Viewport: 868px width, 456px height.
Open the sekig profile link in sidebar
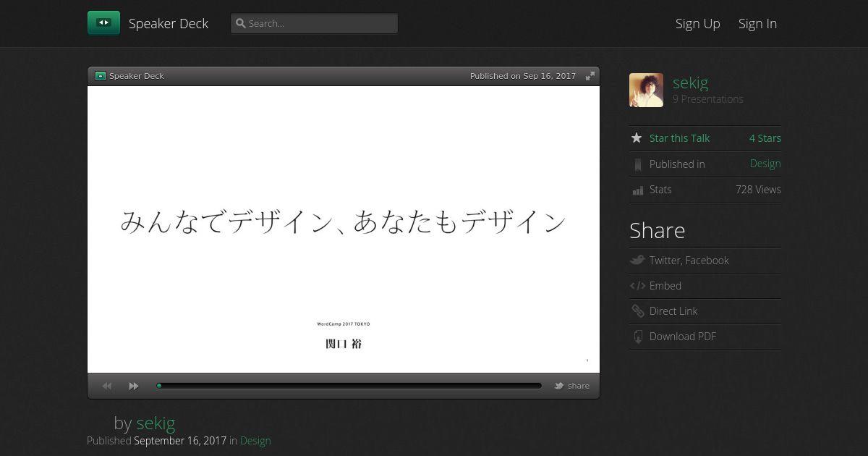click(690, 83)
